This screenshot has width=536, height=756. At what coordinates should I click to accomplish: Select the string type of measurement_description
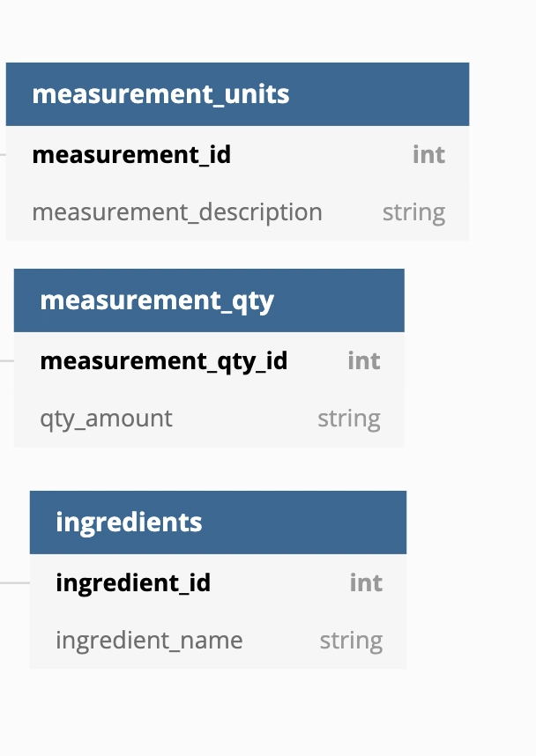[414, 213]
